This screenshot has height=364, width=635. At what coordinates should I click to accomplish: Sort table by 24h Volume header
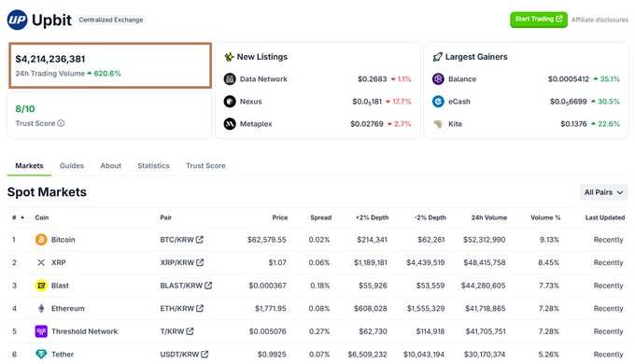[488, 217]
